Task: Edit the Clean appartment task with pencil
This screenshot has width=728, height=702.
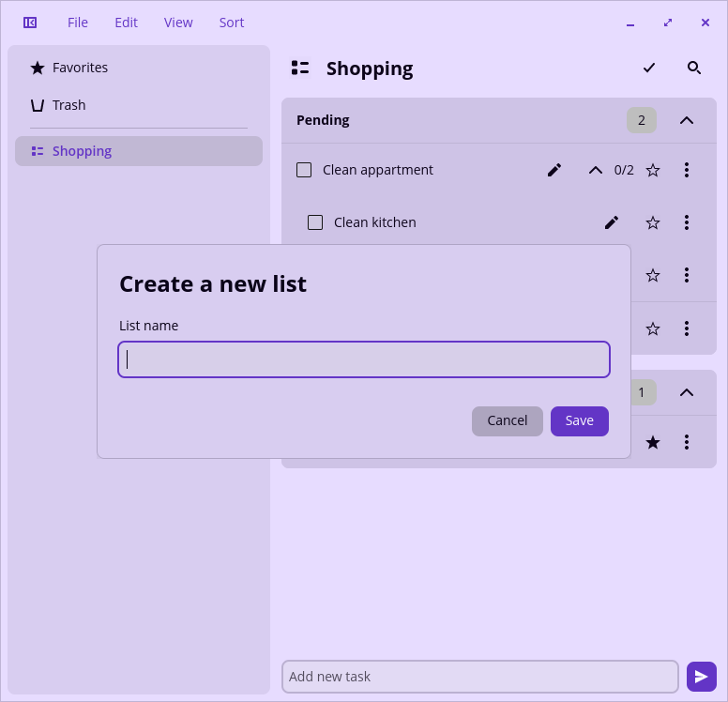Action: pos(554,170)
